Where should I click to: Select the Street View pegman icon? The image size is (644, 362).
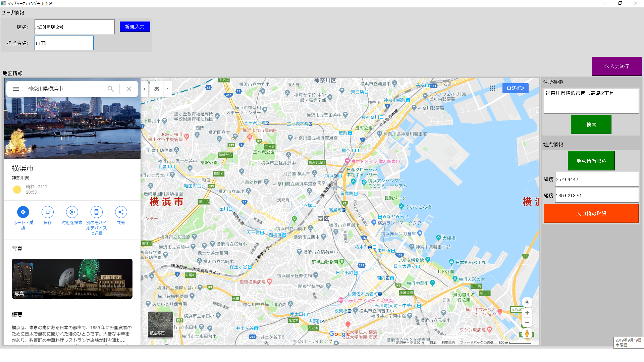[x=527, y=334]
